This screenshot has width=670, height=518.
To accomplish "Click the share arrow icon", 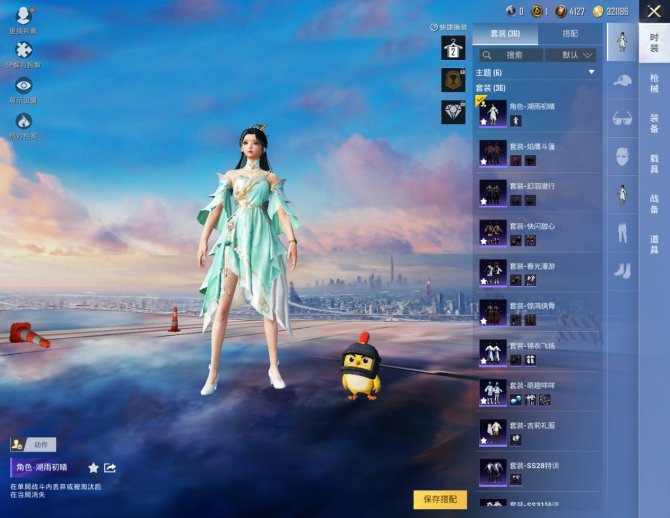I will (x=110, y=468).
